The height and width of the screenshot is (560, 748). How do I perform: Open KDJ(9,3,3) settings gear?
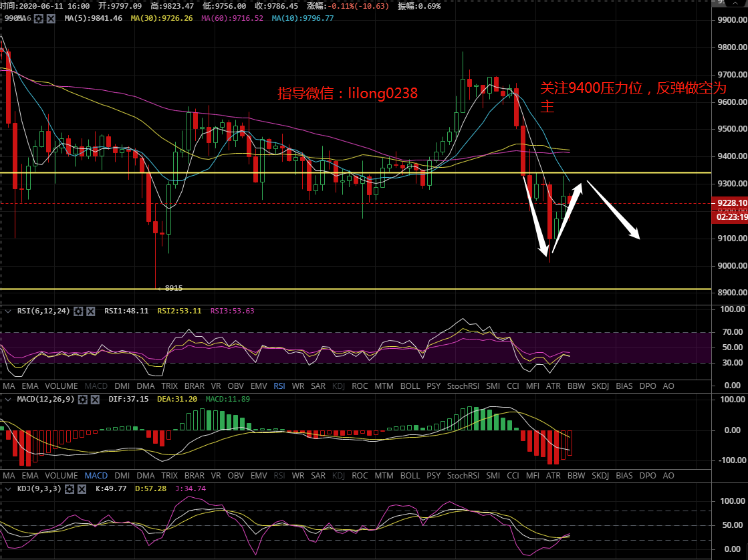(x=70, y=489)
